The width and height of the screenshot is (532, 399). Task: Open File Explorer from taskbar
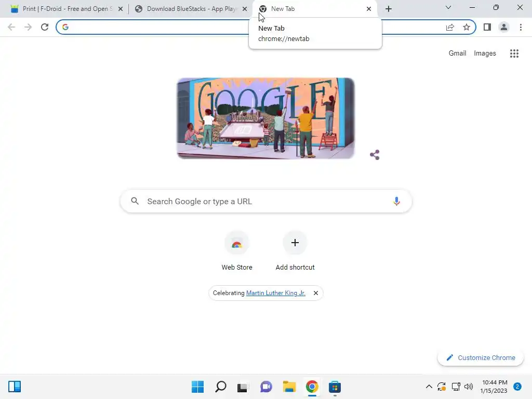(289, 387)
